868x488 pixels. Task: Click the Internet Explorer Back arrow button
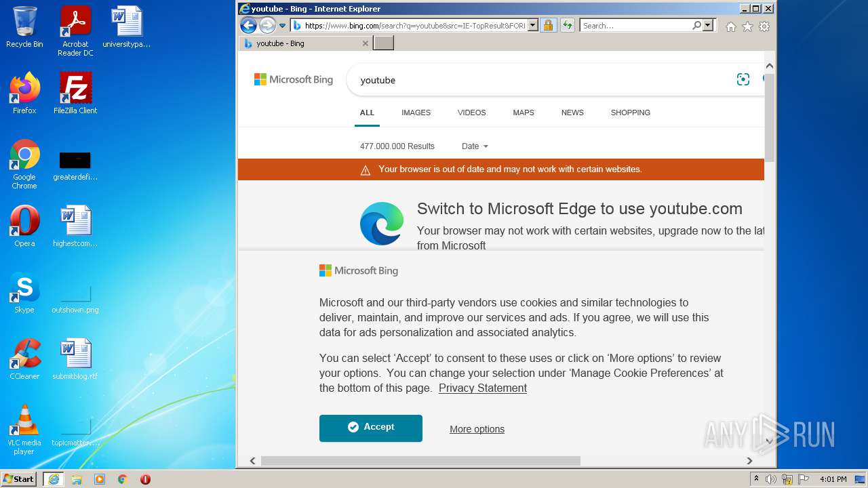[248, 26]
